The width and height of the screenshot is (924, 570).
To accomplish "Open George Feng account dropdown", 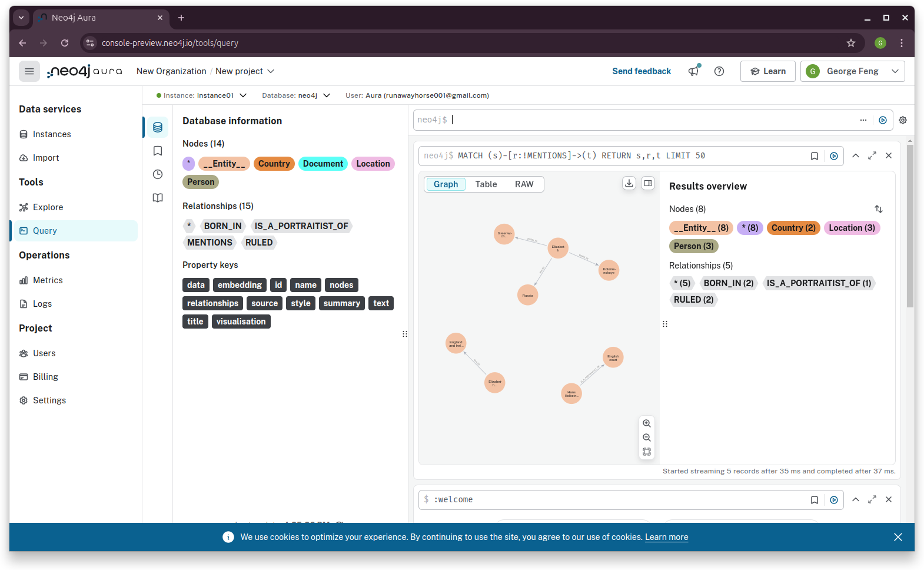I will coord(853,71).
